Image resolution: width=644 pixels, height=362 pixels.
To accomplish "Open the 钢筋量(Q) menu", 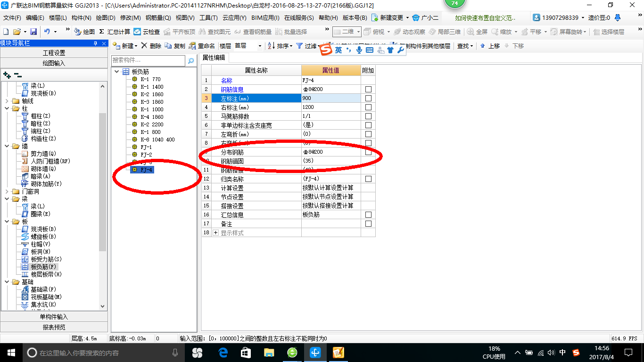I will pyautogui.click(x=158, y=17).
